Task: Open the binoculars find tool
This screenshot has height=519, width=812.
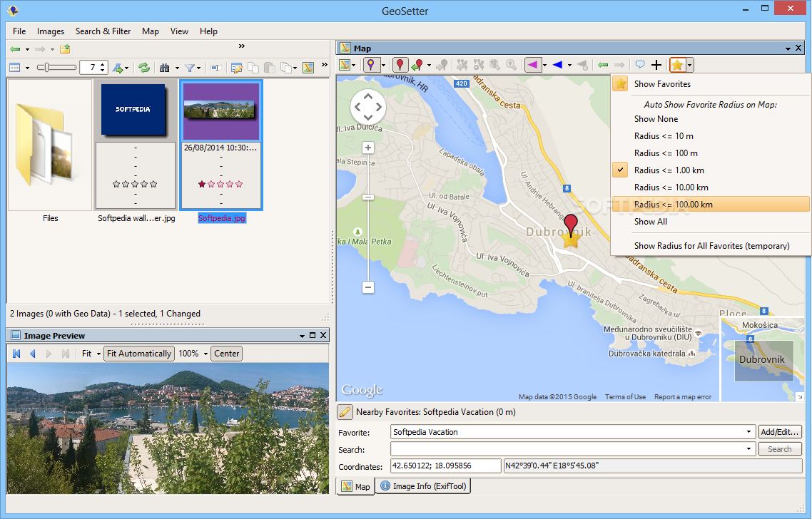Action: tap(165, 68)
